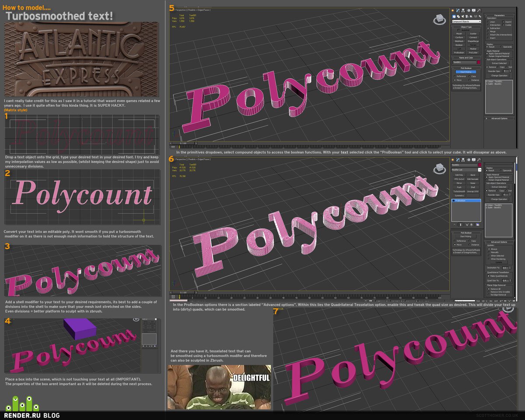Open the Modifier List dropdown
The width and height of the screenshot is (525, 420).
point(466,170)
